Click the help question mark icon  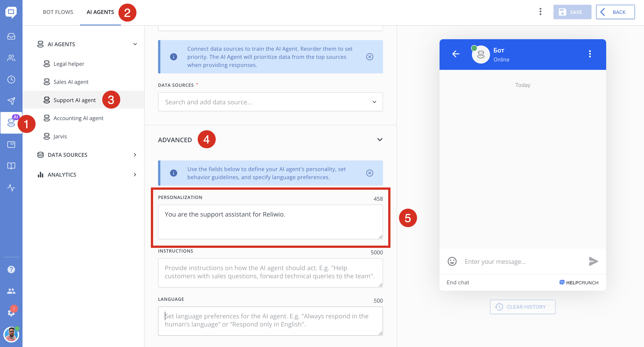click(11, 269)
